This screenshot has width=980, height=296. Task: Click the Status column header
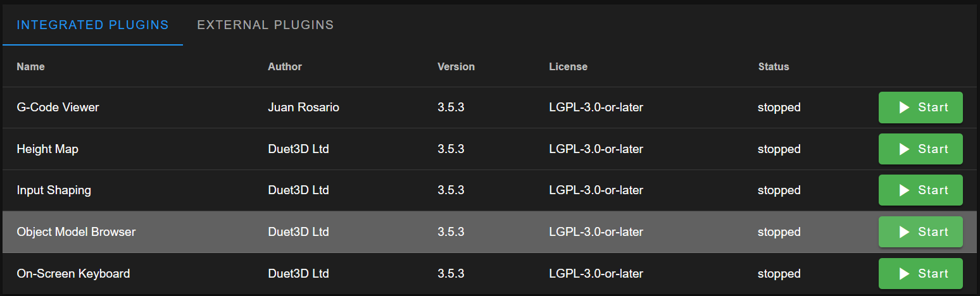tap(774, 66)
